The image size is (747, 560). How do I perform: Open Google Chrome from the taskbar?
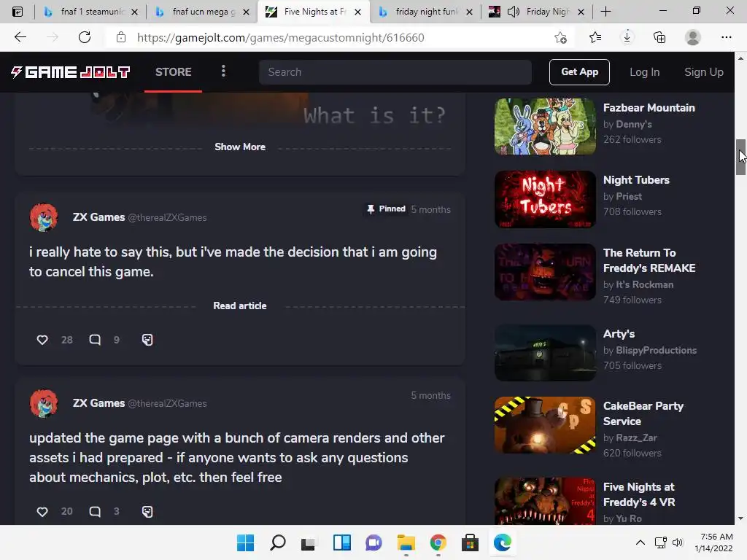[438, 542]
